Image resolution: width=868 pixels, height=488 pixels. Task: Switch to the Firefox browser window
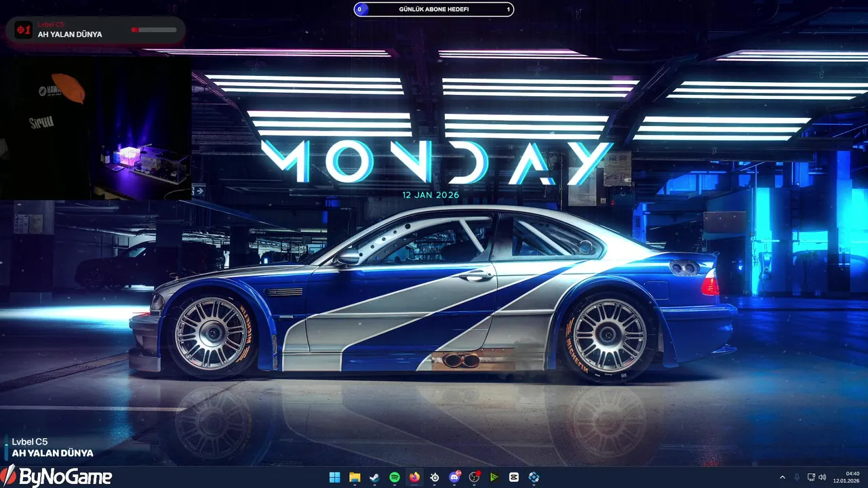[x=414, y=477]
